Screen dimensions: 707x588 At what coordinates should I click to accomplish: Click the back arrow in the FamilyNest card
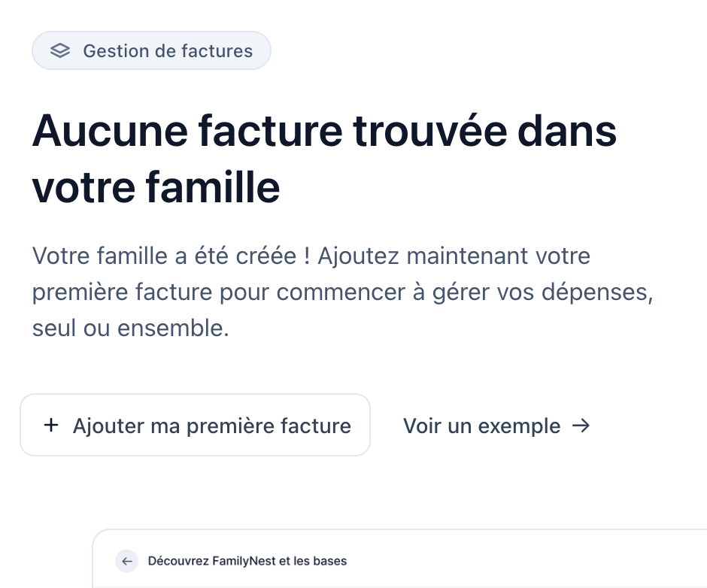click(x=127, y=561)
